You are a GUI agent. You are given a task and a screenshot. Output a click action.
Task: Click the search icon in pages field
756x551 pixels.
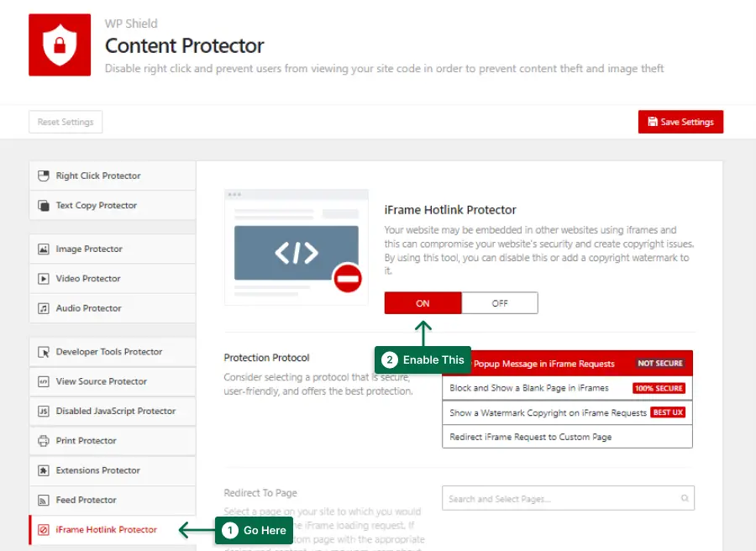(685, 498)
